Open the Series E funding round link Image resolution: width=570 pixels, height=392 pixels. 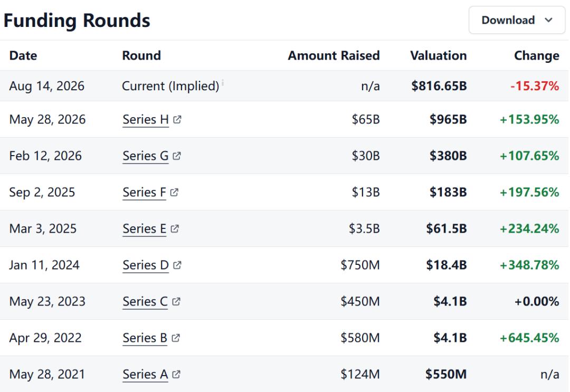coord(144,229)
